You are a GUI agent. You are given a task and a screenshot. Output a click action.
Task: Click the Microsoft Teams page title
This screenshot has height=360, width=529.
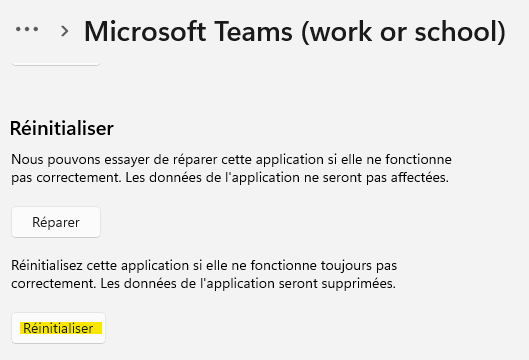295,32
